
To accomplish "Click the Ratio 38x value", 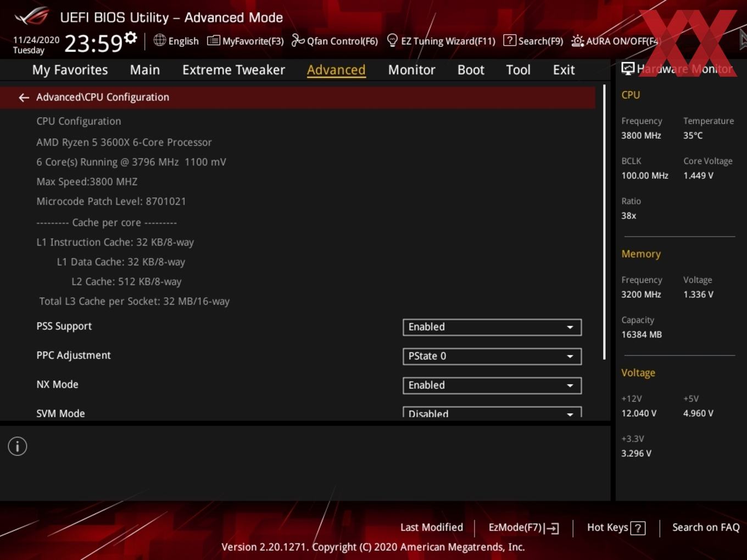I will coord(628,216).
